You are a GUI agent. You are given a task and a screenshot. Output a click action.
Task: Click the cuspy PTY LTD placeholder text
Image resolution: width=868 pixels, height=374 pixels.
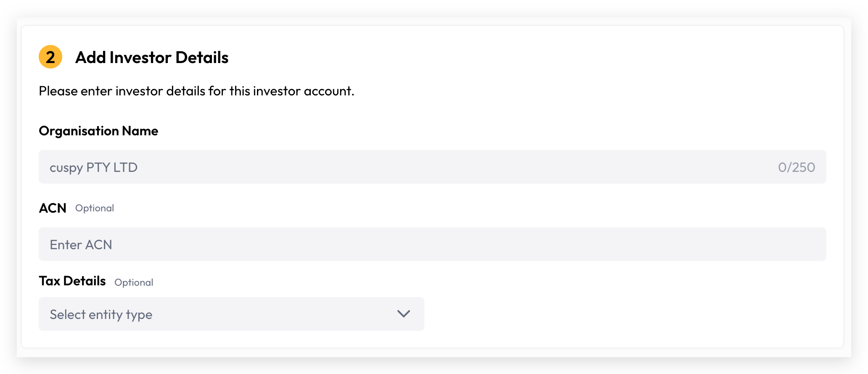tap(93, 168)
